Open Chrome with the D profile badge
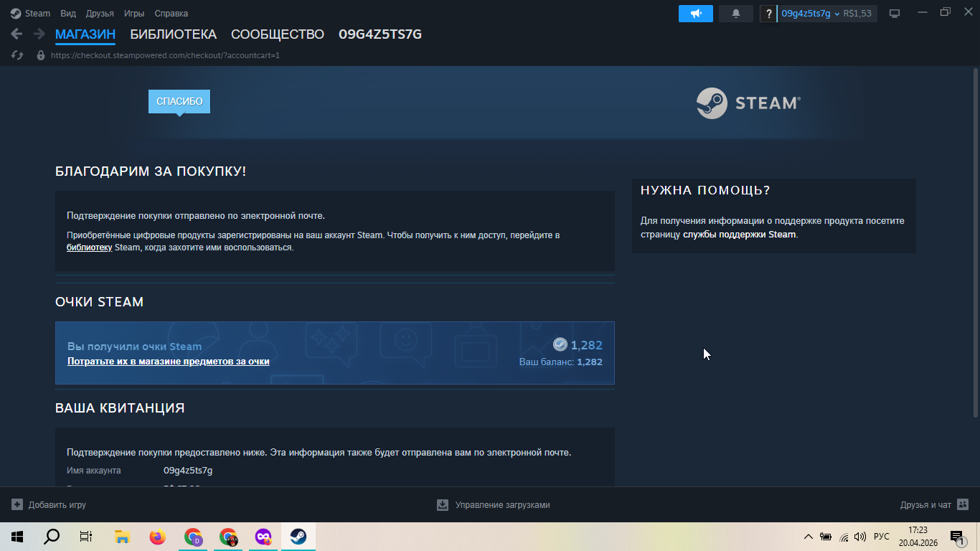The image size is (980, 551). (x=193, y=537)
